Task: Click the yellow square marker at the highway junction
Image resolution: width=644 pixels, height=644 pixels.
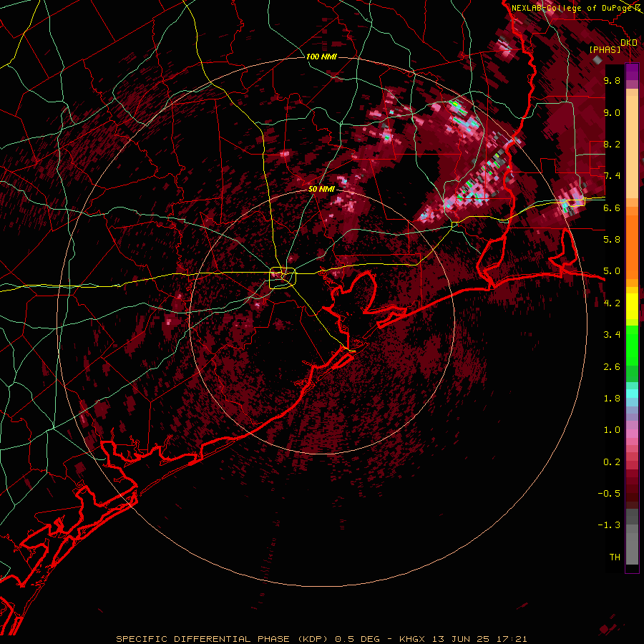Action: point(283,278)
